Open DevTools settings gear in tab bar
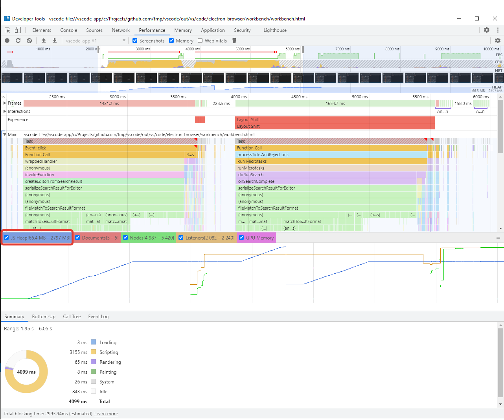 (x=487, y=30)
